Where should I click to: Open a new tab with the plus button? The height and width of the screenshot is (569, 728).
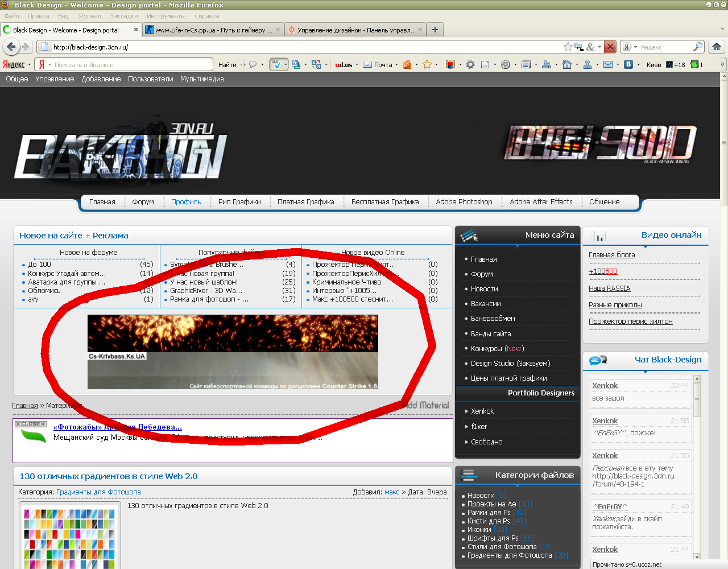[x=435, y=30]
